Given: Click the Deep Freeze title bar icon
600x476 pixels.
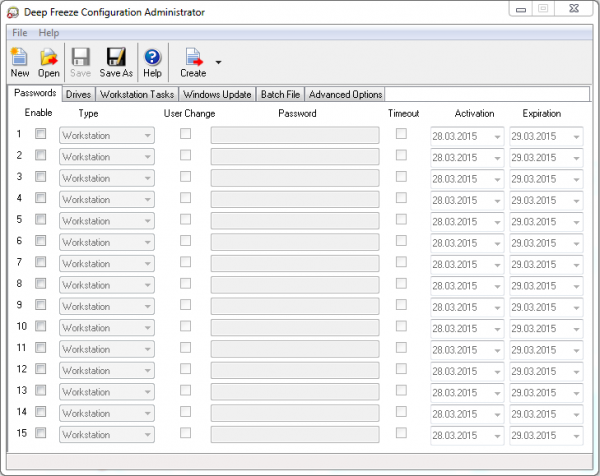Looking at the screenshot, I should (13, 13).
